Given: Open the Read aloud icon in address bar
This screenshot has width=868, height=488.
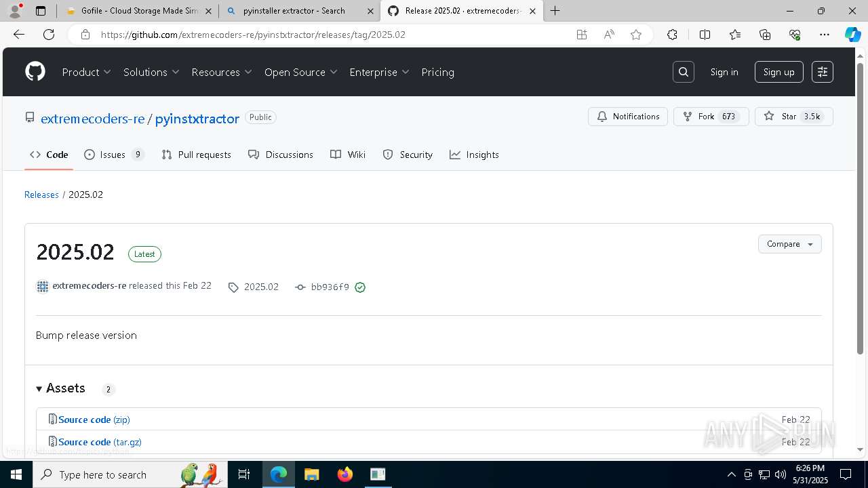Looking at the screenshot, I should (x=609, y=35).
